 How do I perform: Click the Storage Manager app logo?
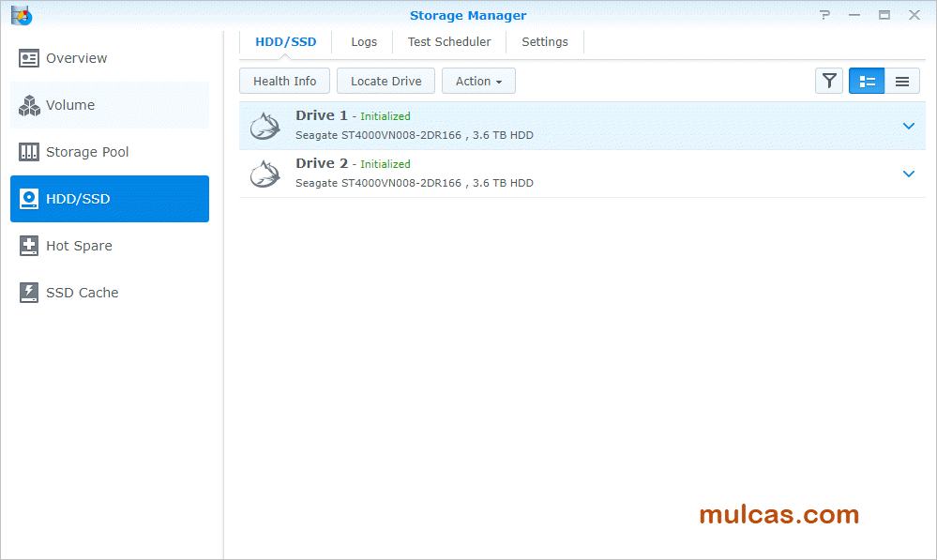click(x=21, y=15)
